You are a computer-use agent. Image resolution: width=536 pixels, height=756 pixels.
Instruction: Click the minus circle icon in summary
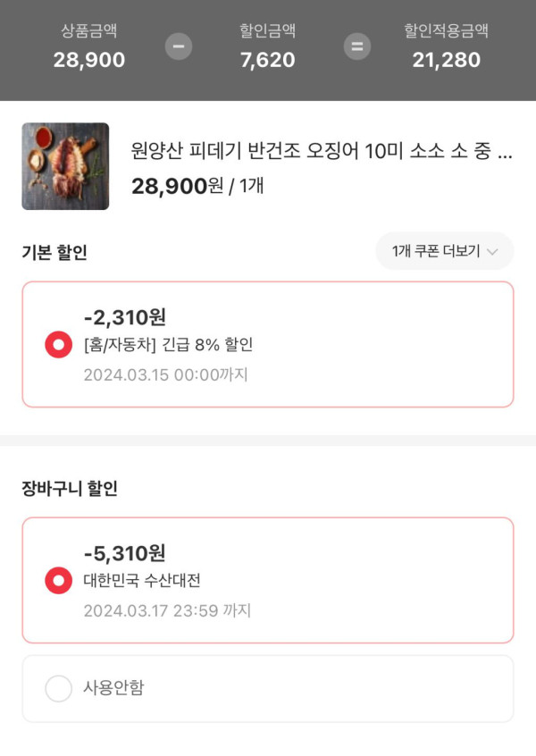pyautogui.click(x=179, y=46)
